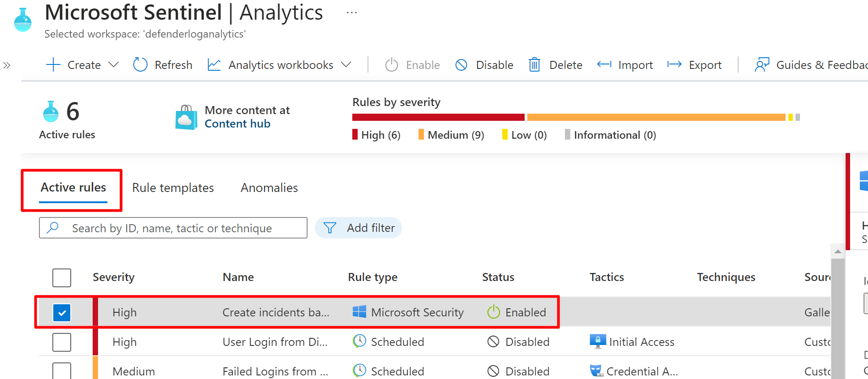Expand the Analytics workbooks dropdown
The width and height of the screenshot is (868, 379).
coord(346,65)
